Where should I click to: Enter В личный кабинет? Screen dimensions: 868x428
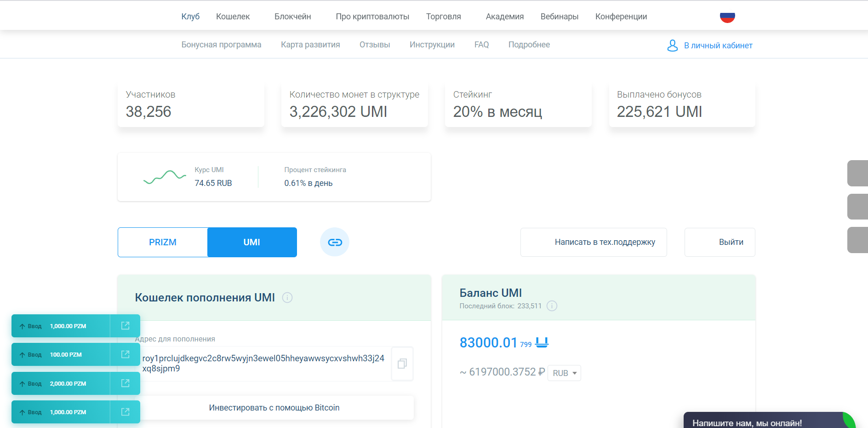coord(718,46)
